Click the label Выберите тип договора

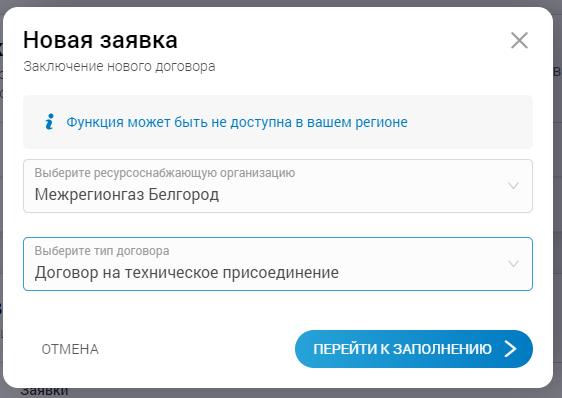102,251
